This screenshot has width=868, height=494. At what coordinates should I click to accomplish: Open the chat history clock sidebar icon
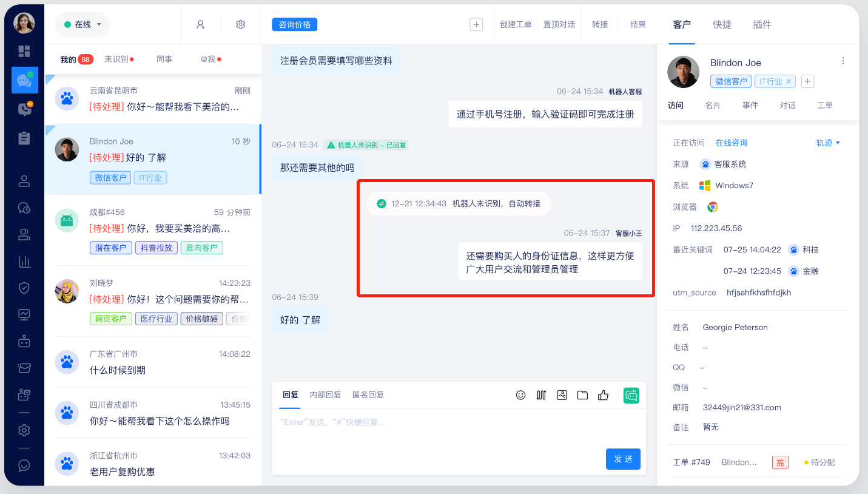(x=24, y=208)
